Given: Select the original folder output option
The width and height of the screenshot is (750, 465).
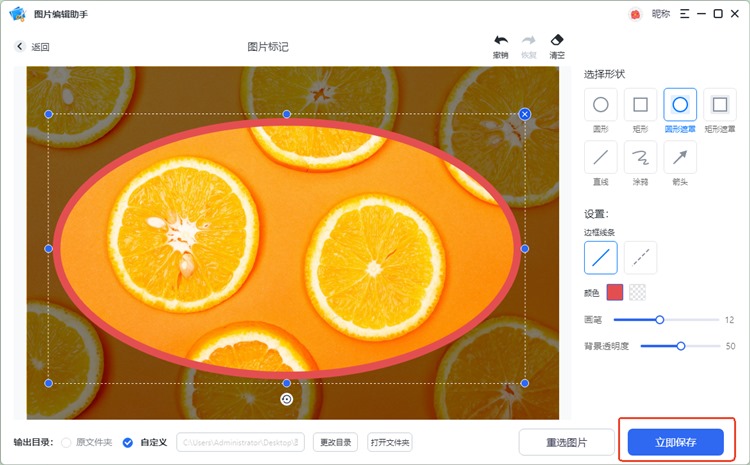Looking at the screenshot, I should click(x=67, y=442).
